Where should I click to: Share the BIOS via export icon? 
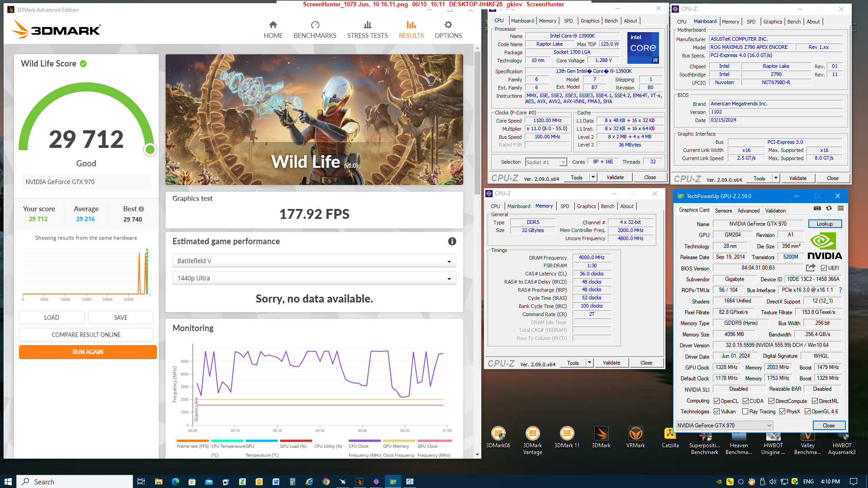tap(811, 268)
